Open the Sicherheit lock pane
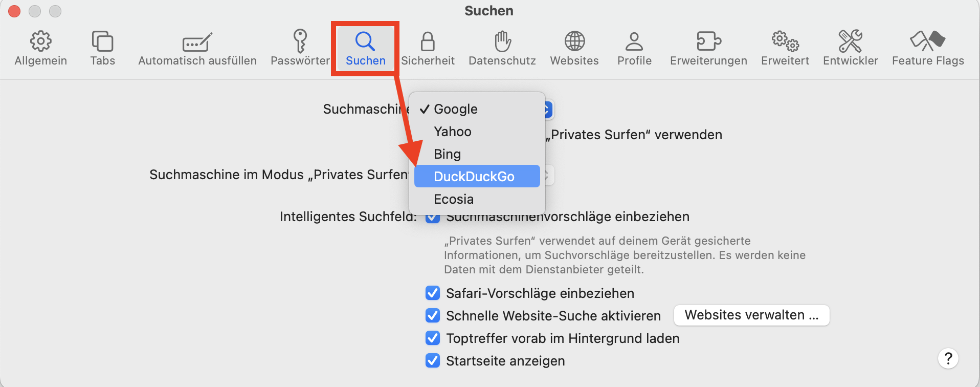The width and height of the screenshot is (980, 387). [x=428, y=48]
